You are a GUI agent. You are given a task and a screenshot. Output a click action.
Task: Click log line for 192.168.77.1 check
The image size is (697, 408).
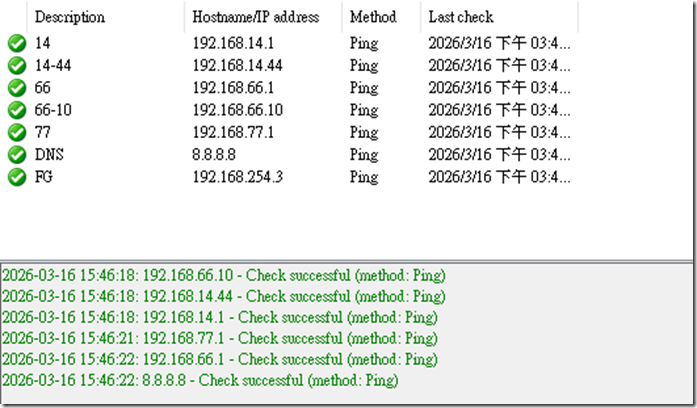(x=220, y=338)
